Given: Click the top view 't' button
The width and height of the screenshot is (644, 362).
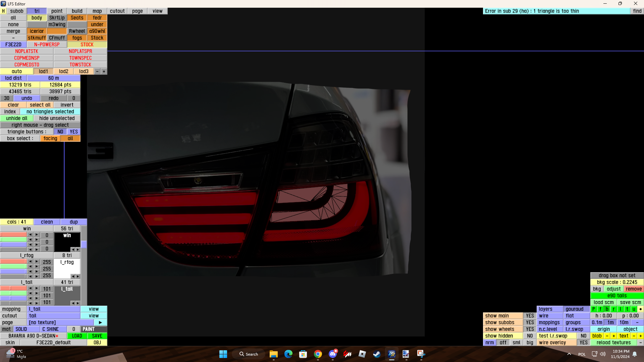Looking at the screenshot, I should 627,309.
